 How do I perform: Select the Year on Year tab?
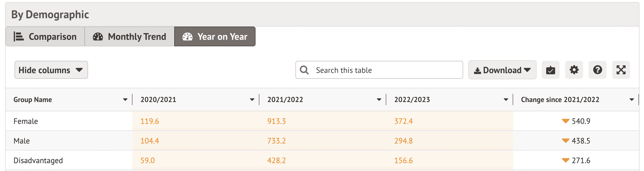coord(215,37)
